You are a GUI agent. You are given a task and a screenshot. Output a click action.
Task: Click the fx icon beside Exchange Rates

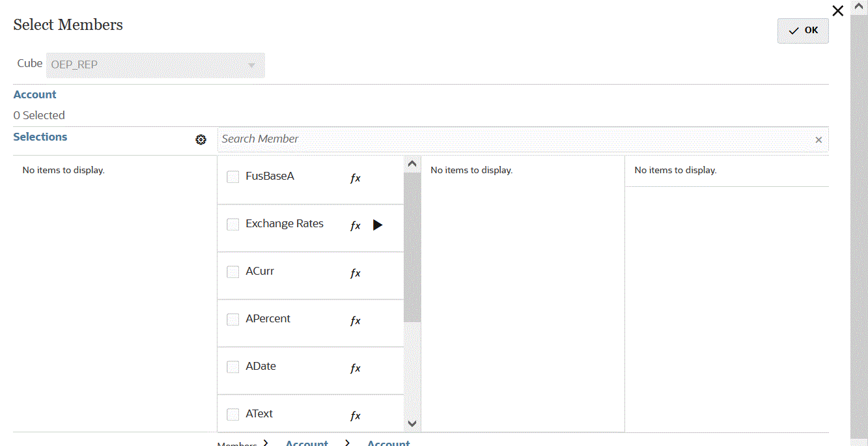355,226
